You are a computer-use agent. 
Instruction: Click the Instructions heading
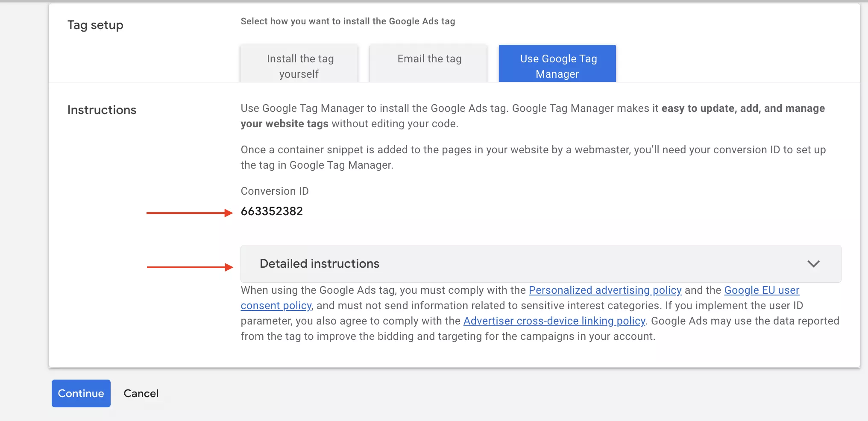tap(102, 110)
